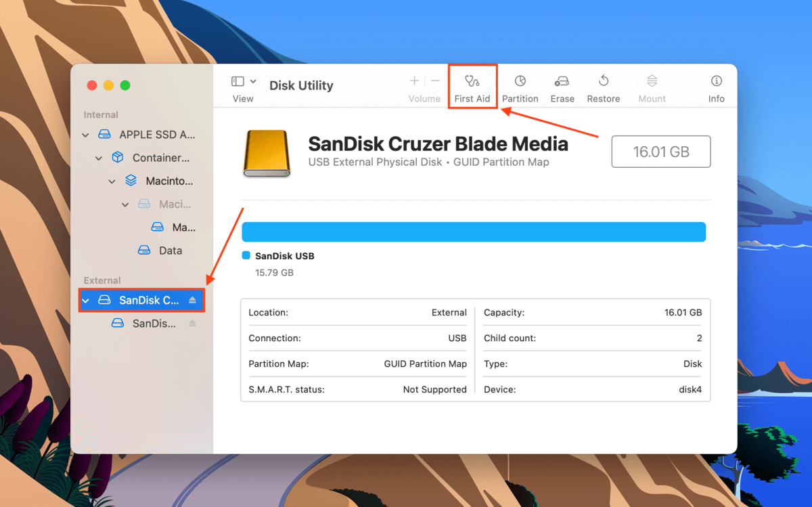
Task: Click the External section header
Action: point(102,280)
